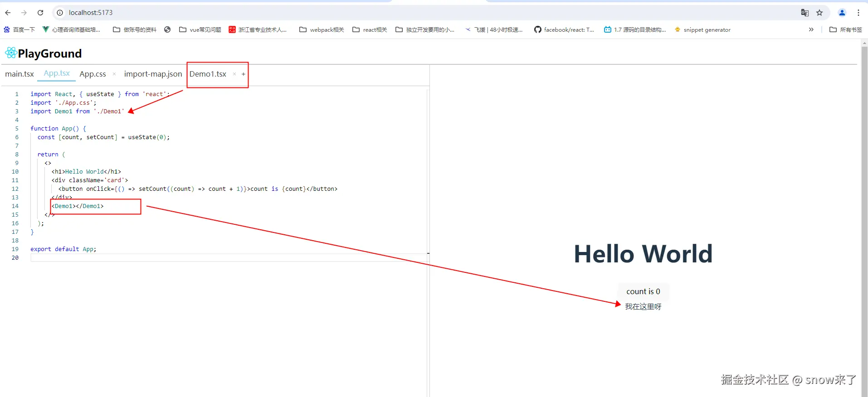Open the 独立开发要用的小 bookmark folder
This screenshot has height=397, width=868.
coord(425,29)
